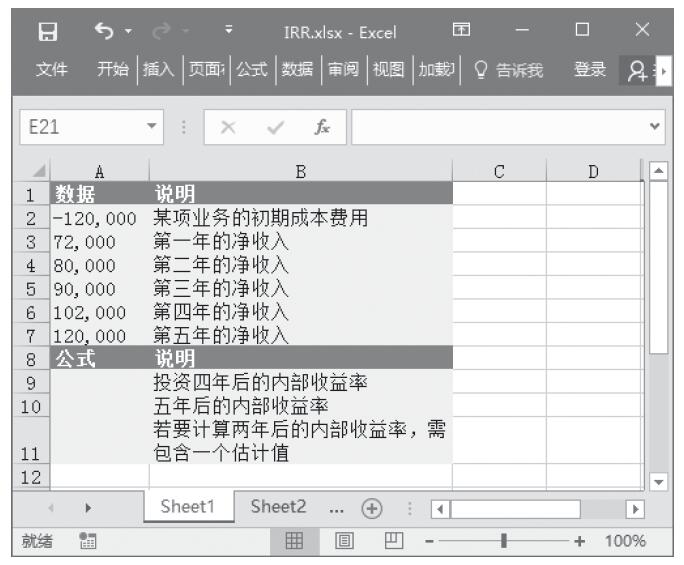Click the macro record status bar icon
The width and height of the screenshot is (684, 565).
tap(88, 541)
